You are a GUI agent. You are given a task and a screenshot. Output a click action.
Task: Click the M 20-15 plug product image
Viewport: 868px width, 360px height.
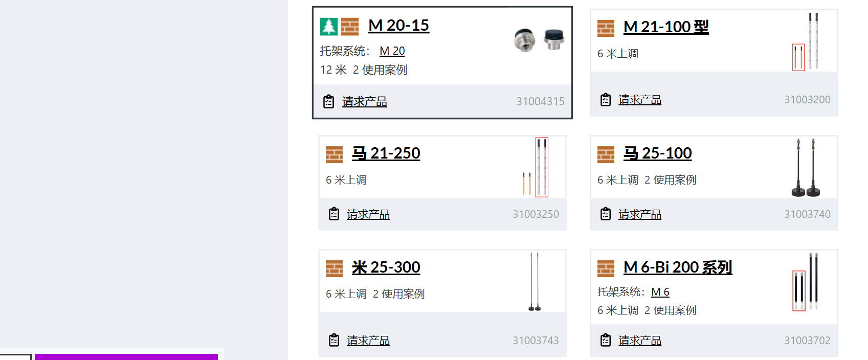click(x=539, y=40)
